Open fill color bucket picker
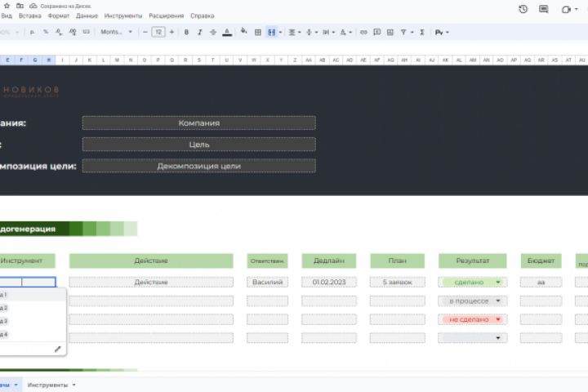This screenshot has width=588, height=392. 243,32
